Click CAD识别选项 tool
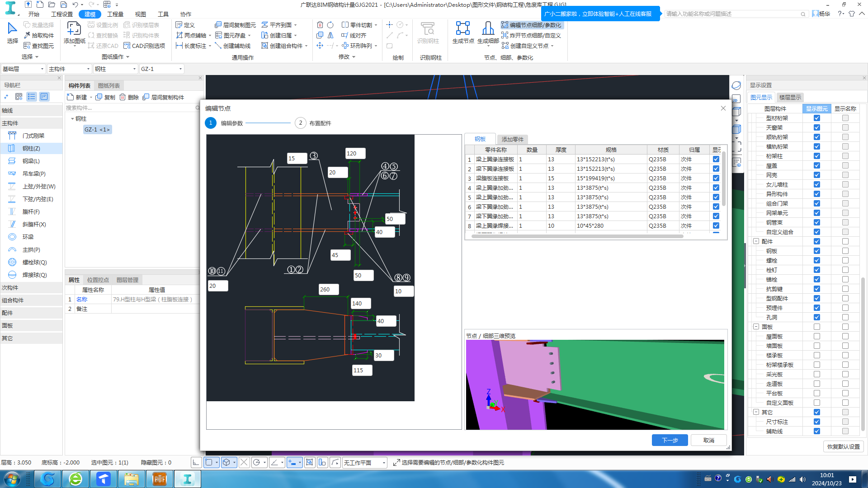The height and width of the screenshot is (488, 868). [x=145, y=46]
